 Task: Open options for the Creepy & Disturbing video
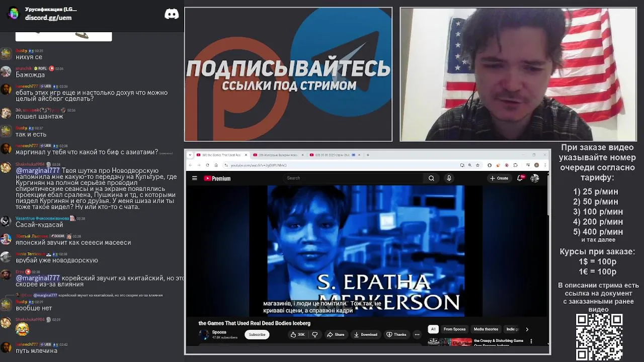pos(531,341)
